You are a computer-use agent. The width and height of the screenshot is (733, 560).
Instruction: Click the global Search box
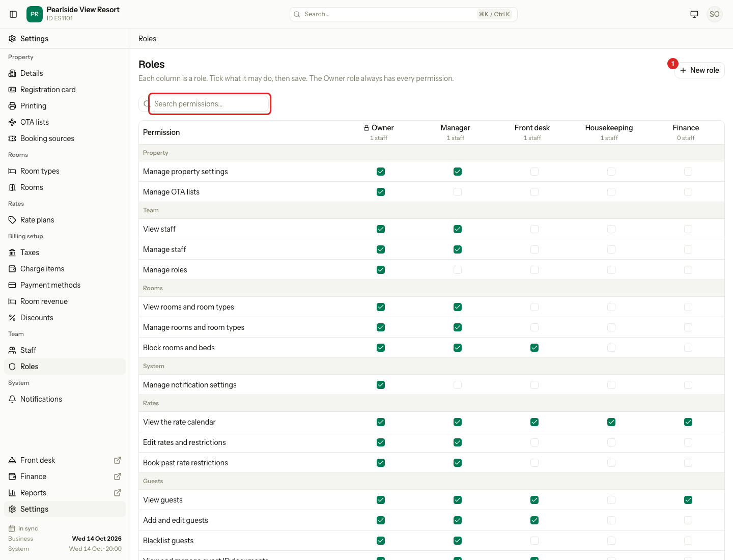tap(403, 14)
